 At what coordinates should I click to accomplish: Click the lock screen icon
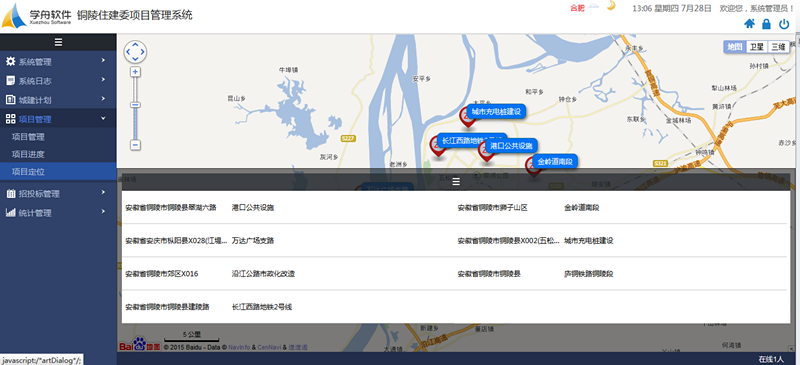coord(766,24)
